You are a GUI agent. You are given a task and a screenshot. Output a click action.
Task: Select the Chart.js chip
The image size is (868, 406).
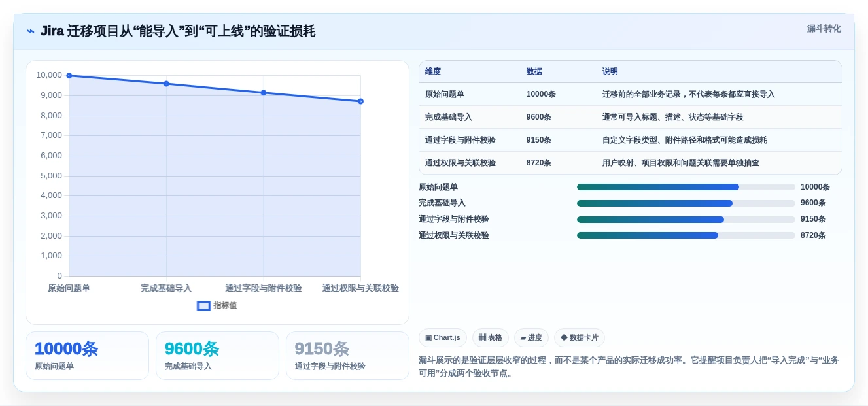442,337
